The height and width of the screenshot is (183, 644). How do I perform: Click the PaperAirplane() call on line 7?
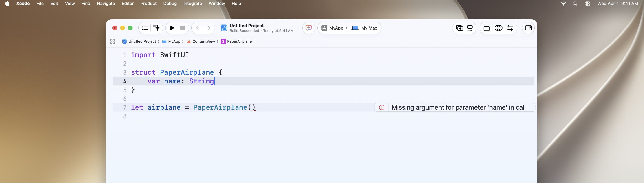click(x=224, y=107)
